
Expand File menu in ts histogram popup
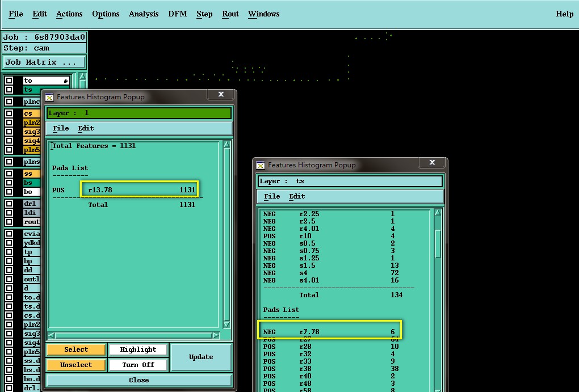point(272,196)
